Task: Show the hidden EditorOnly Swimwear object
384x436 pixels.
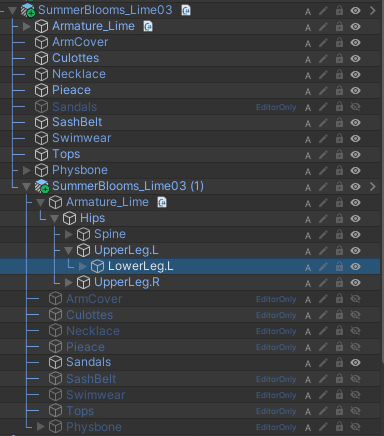Action: click(x=356, y=395)
